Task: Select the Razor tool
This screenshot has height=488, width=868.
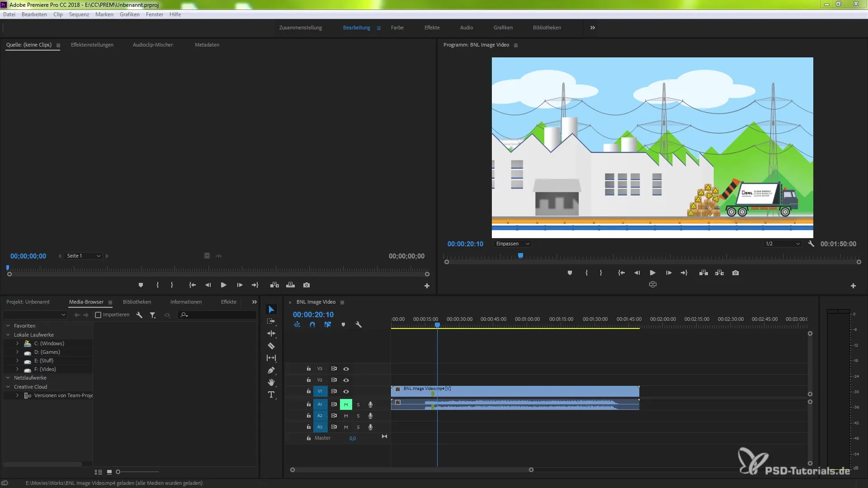Action: click(271, 346)
